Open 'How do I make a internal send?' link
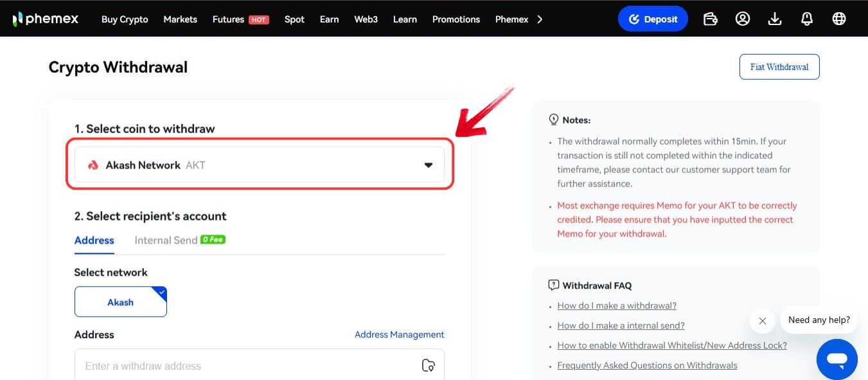This screenshot has height=380, width=868. point(621,325)
